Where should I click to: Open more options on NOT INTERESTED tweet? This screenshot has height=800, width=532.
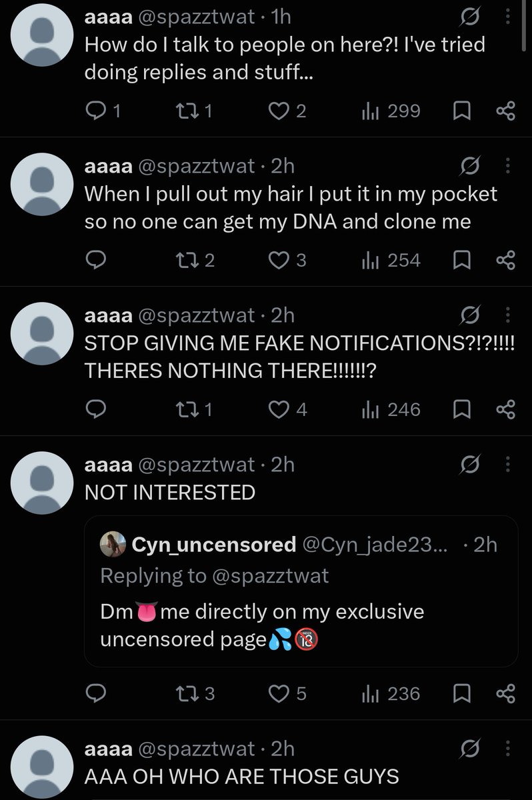[509, 464]
